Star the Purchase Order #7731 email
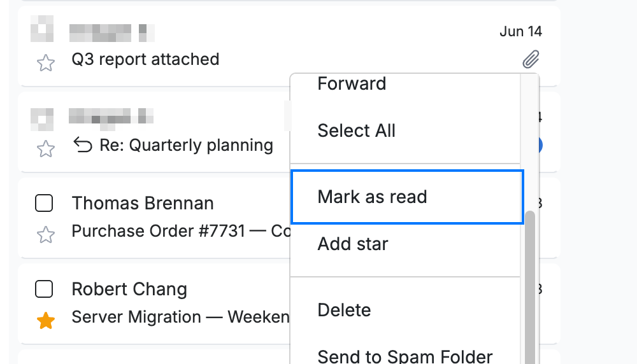 point(45,235)
